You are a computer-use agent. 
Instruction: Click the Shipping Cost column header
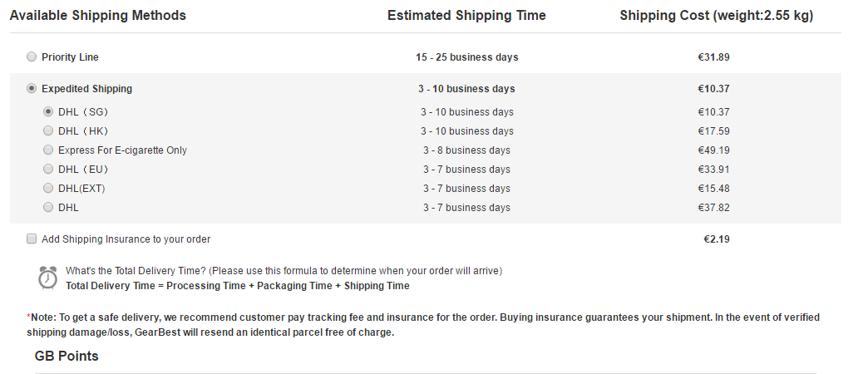717,16
